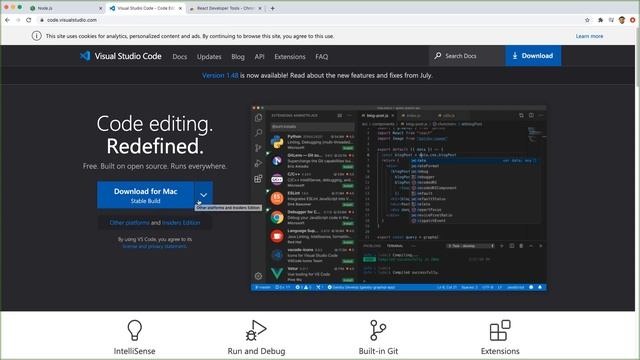This screenshot has width=640, height=360.
Task: Open the Chrome profile avatar
Action: (622, 20)
